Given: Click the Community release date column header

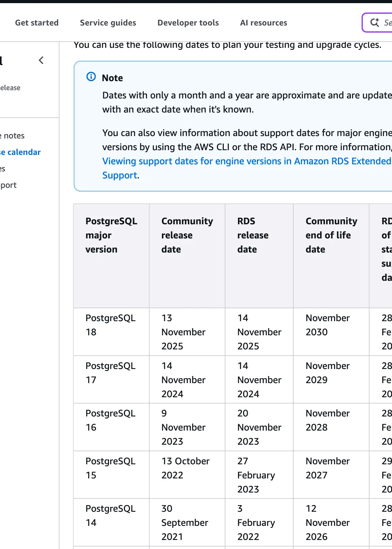Looking at the screenshot, I should (x=187, y=256).
